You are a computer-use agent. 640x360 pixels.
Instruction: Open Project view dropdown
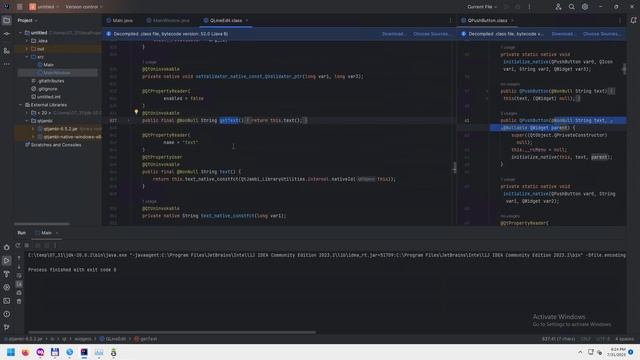point(27,20)
